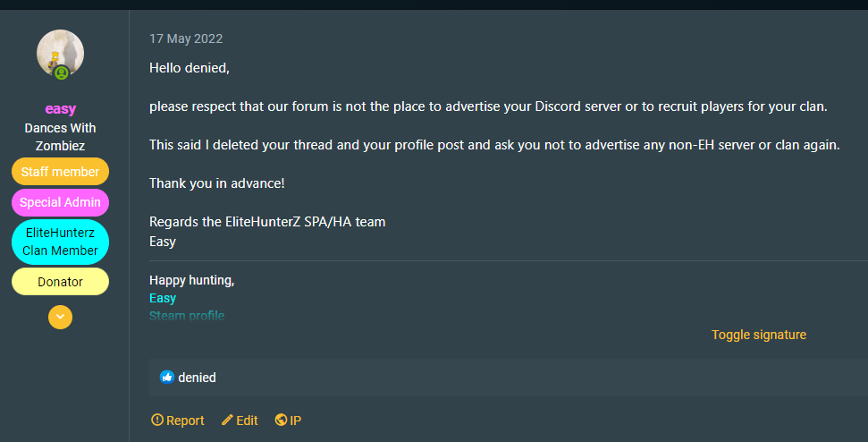Click the green online status badge on avatar
The image size is (868, 442).
click(61, 72)
